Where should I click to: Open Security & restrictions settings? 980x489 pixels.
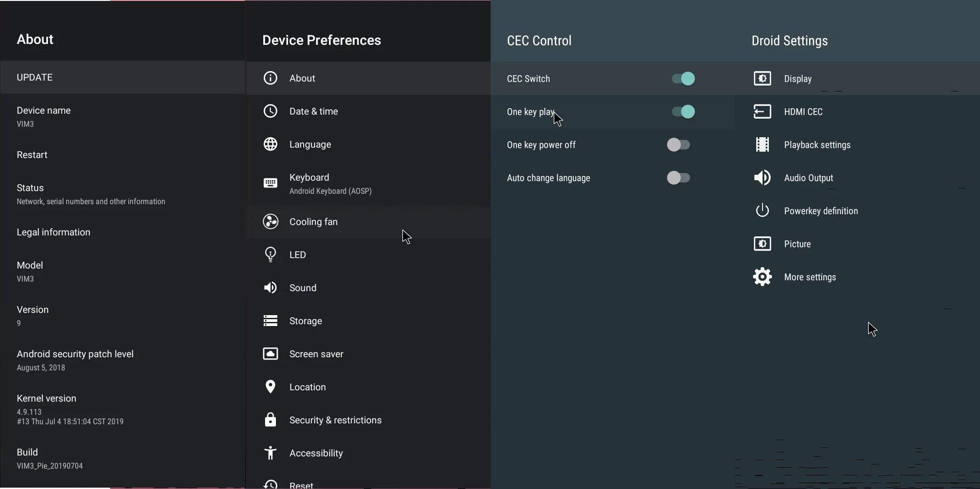pos(335,420)
